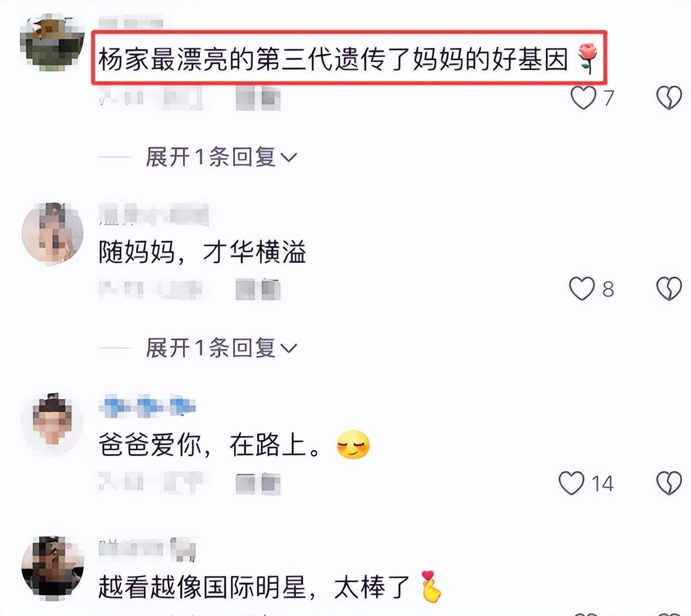Dislike the 杨家最漂亮 comment via broken heart
This screenshot has width=691, height=616.
coord(669,98)
